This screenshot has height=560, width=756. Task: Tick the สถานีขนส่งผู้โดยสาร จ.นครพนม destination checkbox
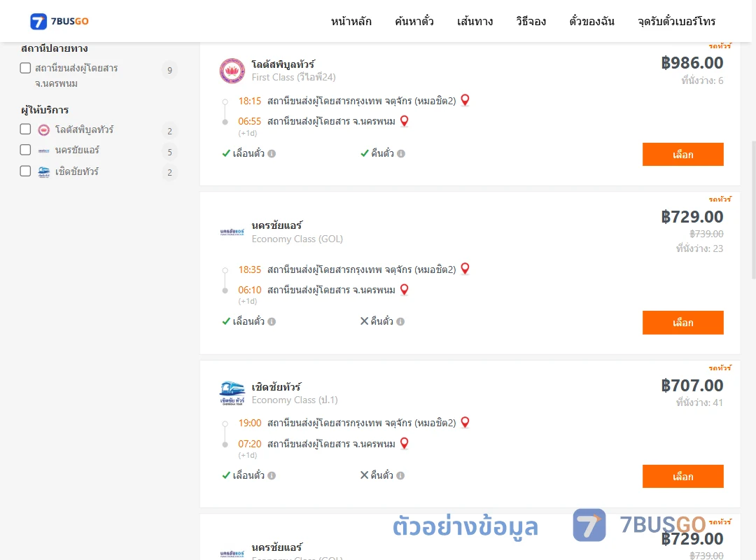tap(26, 68)
